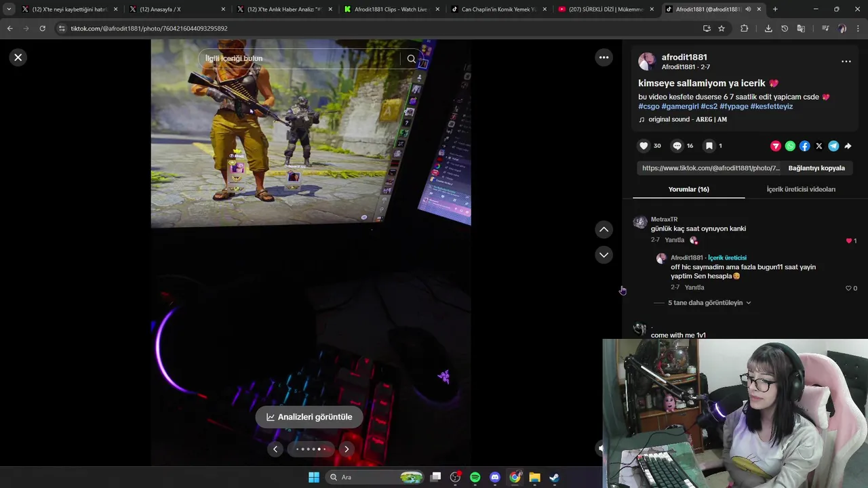Open the #kesfetteyiz hashtag

[x=772, y=106]
